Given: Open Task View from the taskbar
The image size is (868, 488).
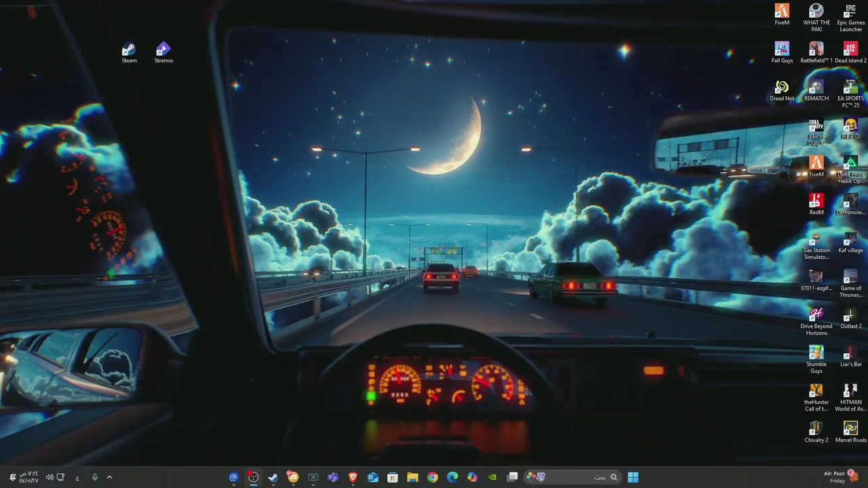Looking at the screenshot, I should (513, 477).
